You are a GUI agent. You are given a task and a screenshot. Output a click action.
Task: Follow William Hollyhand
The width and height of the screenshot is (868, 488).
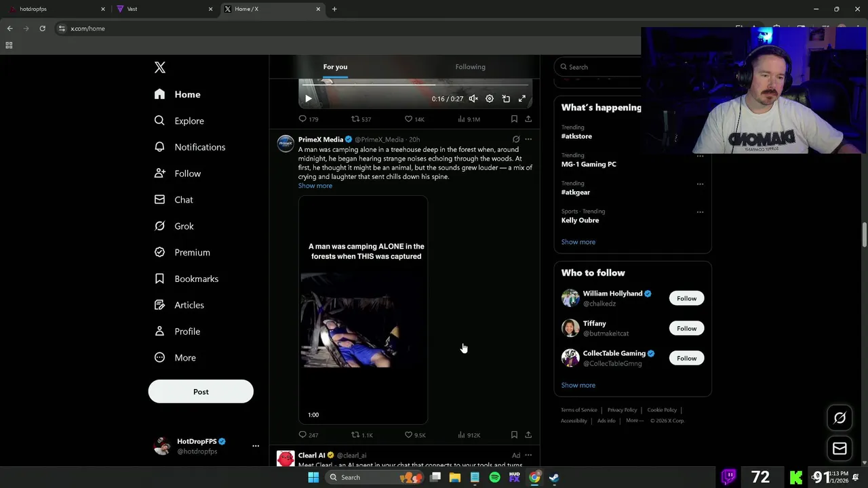pyautogui.click(x=686, y=298)
